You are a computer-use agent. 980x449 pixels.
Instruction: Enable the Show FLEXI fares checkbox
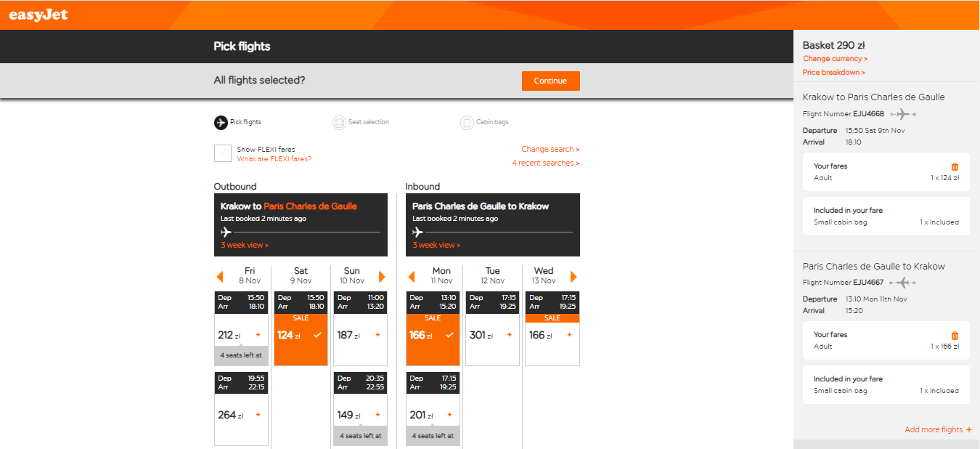tap(222, 153)
